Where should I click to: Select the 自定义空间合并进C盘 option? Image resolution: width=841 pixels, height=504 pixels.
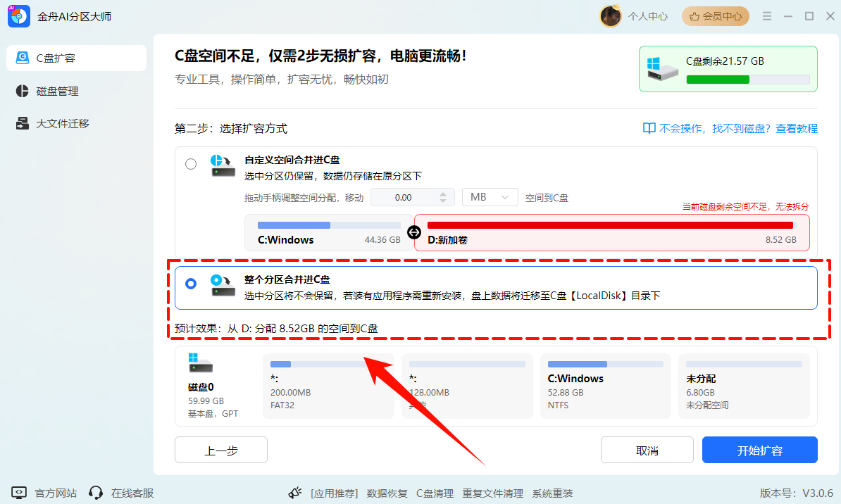click(x=190, y=163)
